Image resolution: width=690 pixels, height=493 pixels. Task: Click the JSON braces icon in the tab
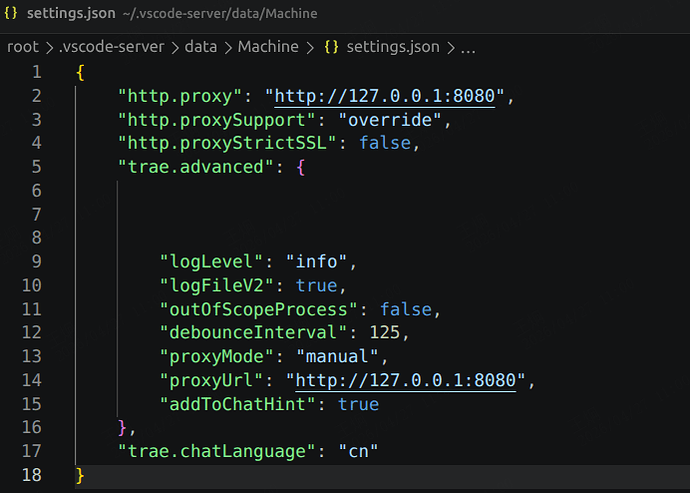click(x=11, y=13)
